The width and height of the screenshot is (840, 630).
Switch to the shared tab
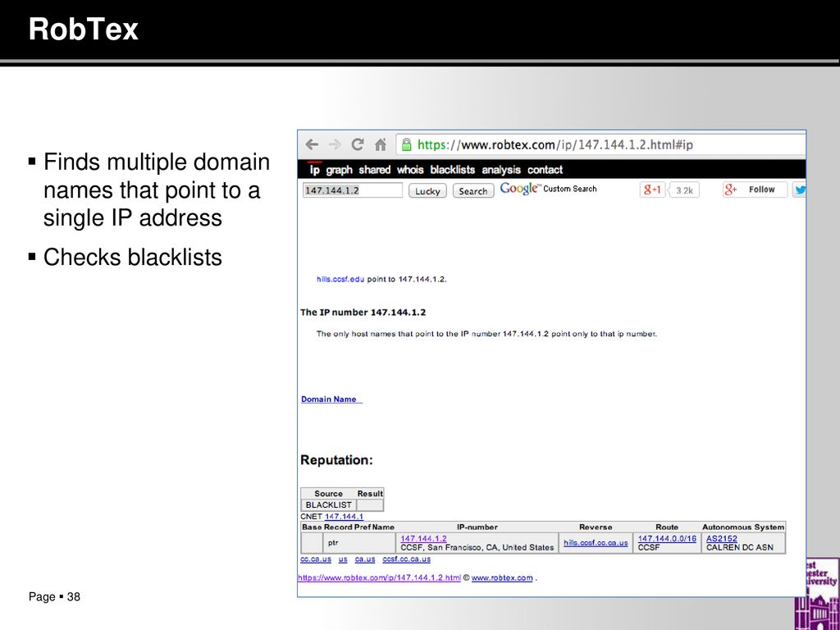pyautogui.click(x=374, y=170)
